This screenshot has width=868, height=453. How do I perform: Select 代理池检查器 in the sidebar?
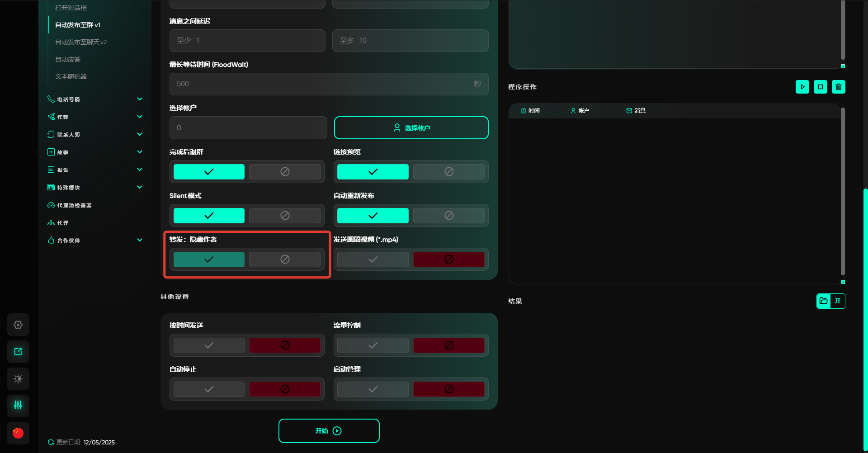[74, 205]
